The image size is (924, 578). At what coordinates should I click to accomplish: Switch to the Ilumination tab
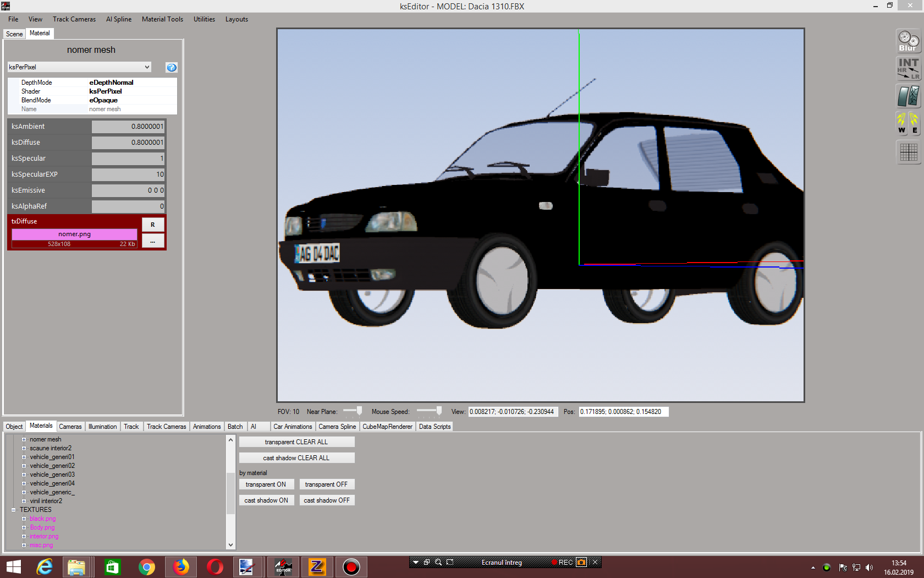102,427
